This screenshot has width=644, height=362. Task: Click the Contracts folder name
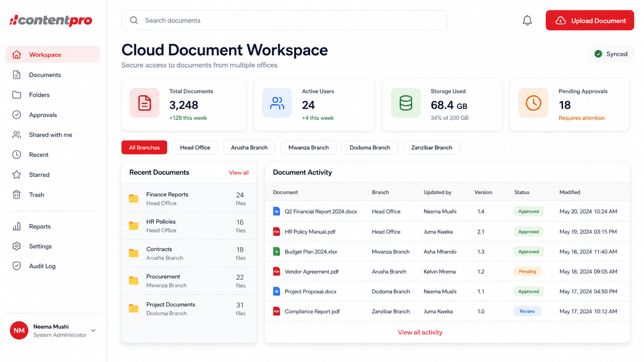click(159, 249)
